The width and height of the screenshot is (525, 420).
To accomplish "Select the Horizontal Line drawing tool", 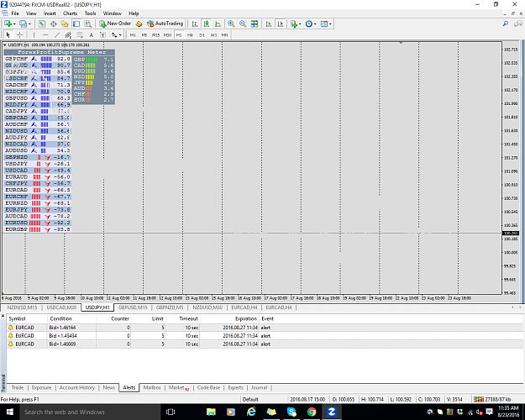I will coord(45,34).
